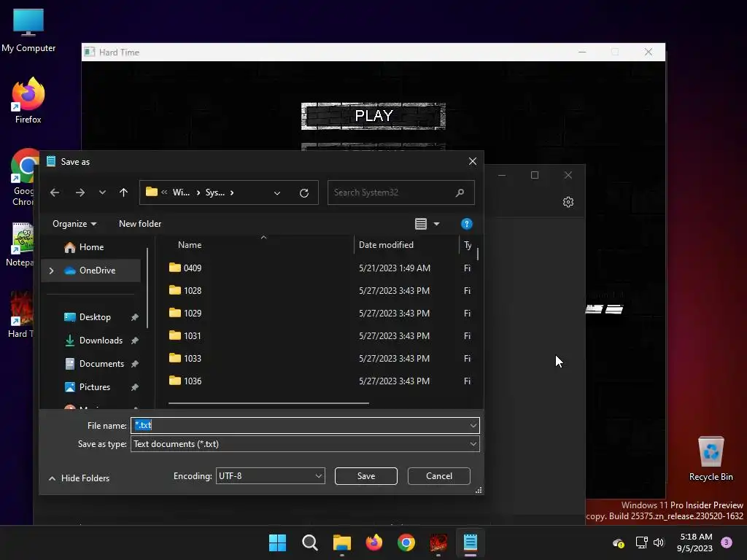Close the Save as dialog
Screen dimensions: 747x560
472,161
